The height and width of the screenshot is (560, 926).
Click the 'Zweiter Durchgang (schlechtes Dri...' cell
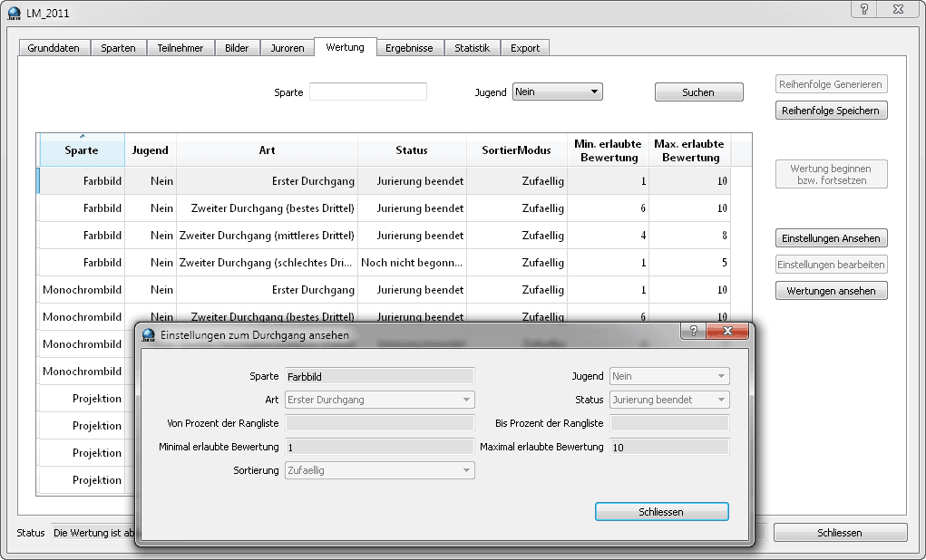[x=267, y=263]
